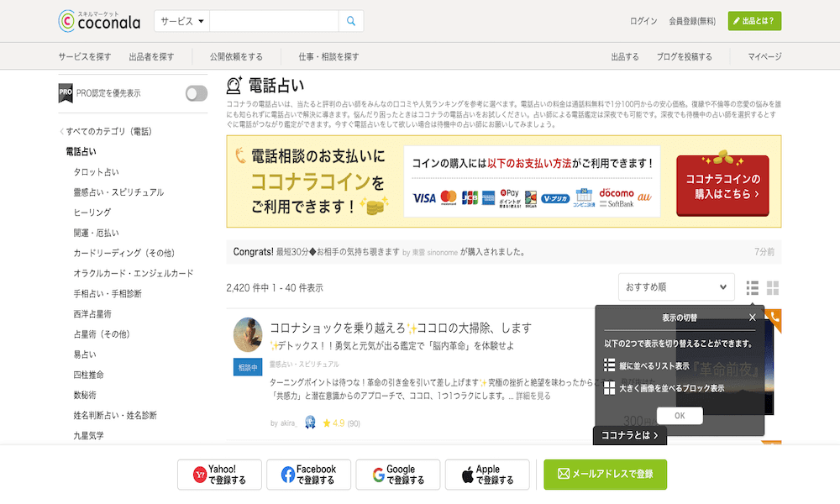Click the au payment logo
This screenshot has width=840, height=504.
click(644, 197)
